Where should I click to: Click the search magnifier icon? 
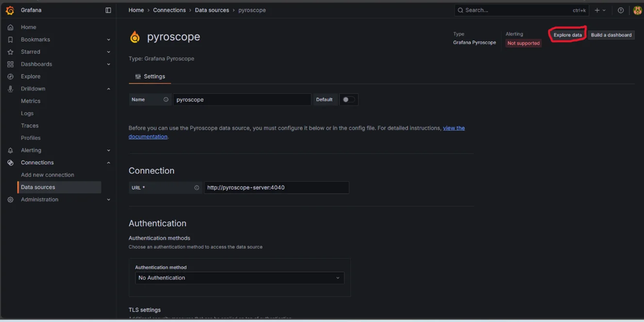click(x=460, y=10)
